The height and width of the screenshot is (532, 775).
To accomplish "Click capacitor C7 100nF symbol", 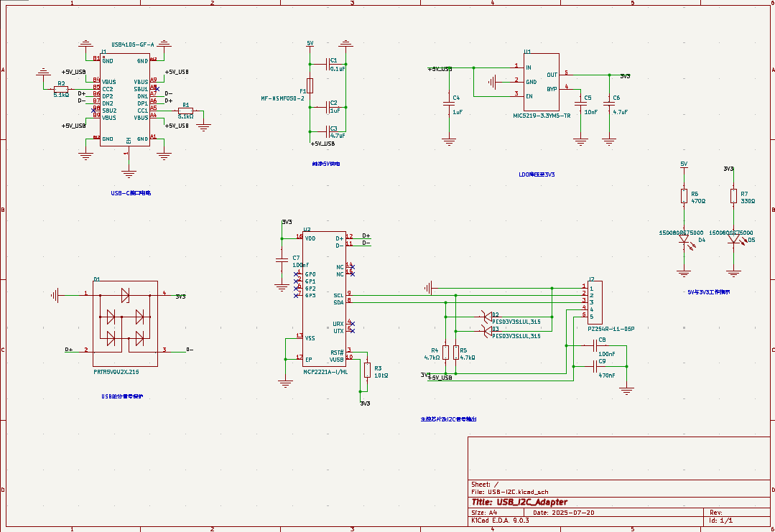I will click(282, 259).
